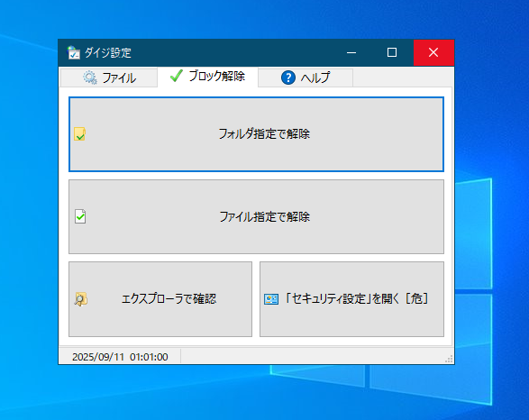This screenshot has height=420, width=529.
Task: Click フォルダ指定で解除 button
Action: click(256, 134)
